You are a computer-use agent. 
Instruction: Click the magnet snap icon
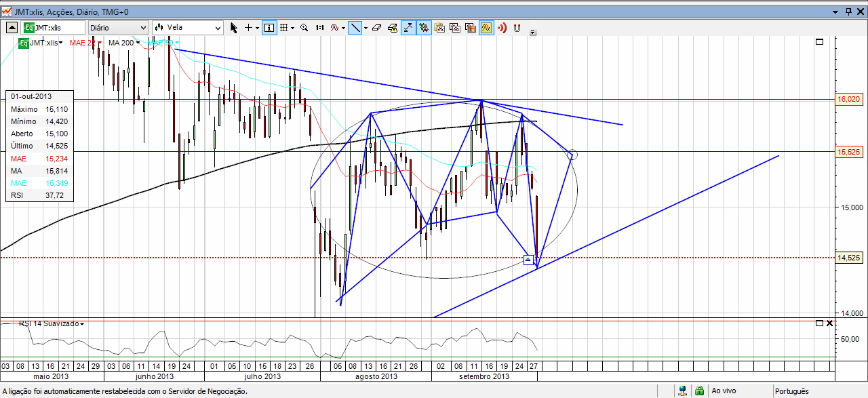[517, 28]
